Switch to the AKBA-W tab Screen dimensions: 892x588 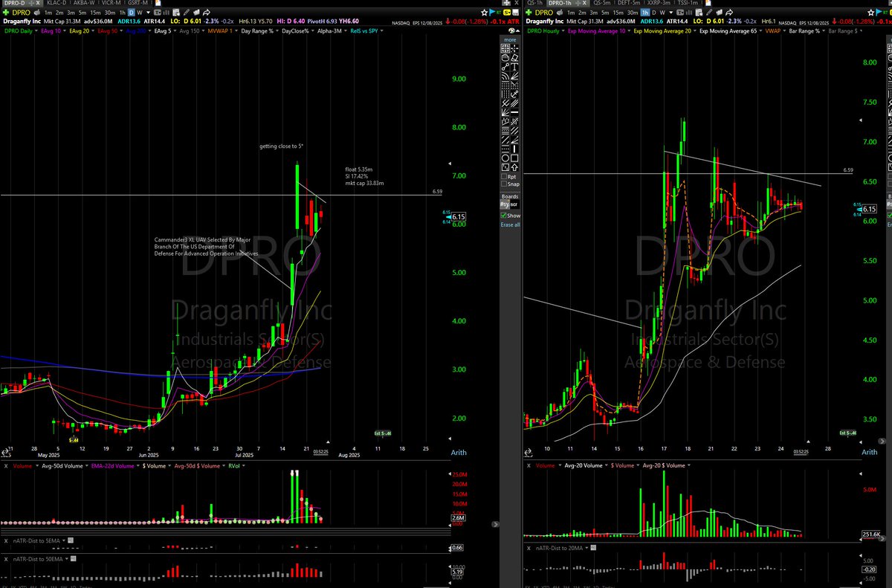pyautogui.click(x=84, y=4)
